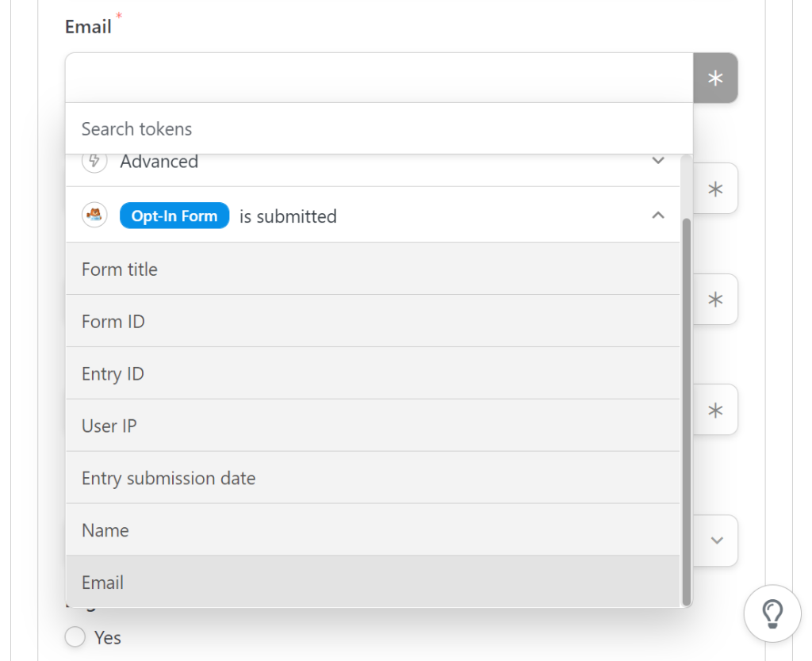The height and width of the screenshot is (661, 812).
Task: Focus the Search tokens field
Action: coord(379,129)
